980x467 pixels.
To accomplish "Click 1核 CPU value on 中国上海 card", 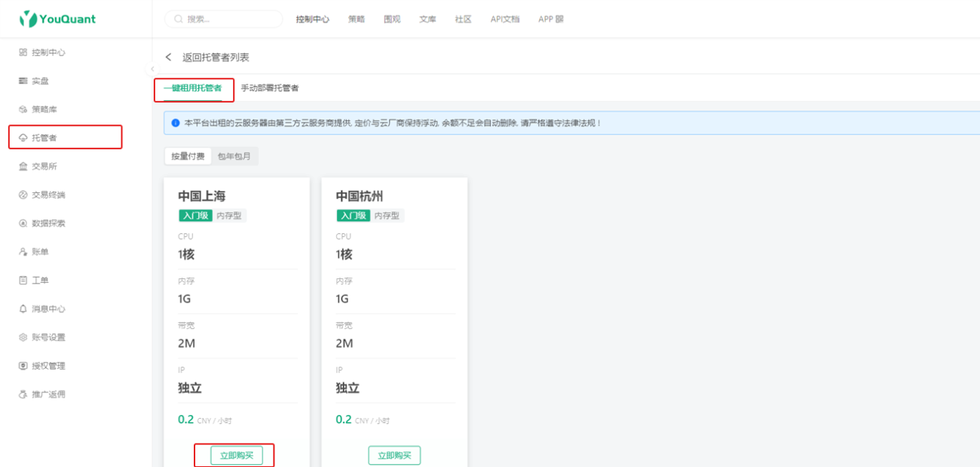I will [186, 254].
